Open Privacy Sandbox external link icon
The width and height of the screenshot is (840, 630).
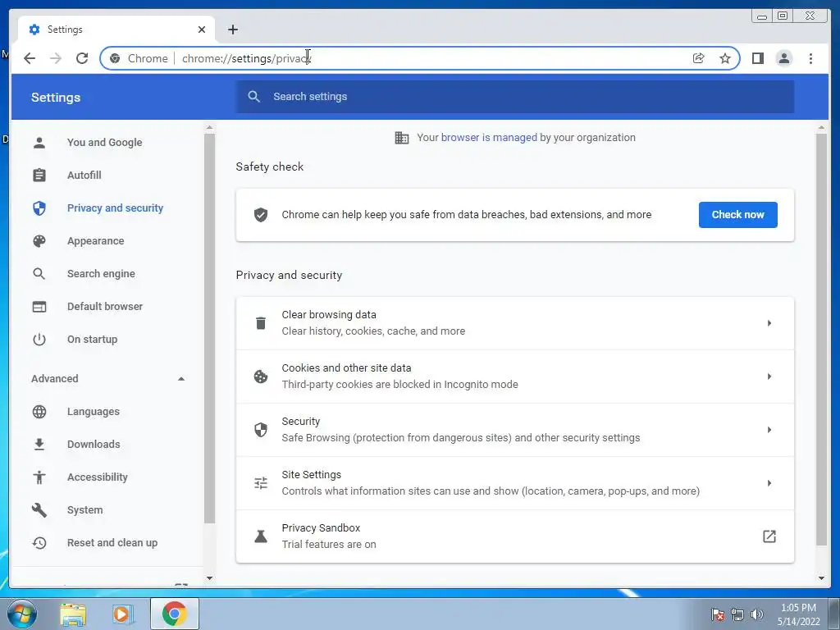[769, 536]
